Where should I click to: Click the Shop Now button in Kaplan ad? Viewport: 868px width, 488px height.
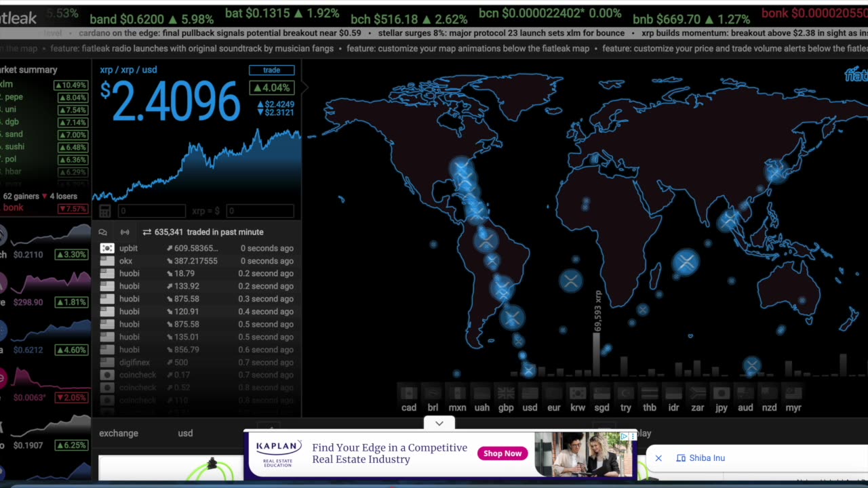(502, 453)
